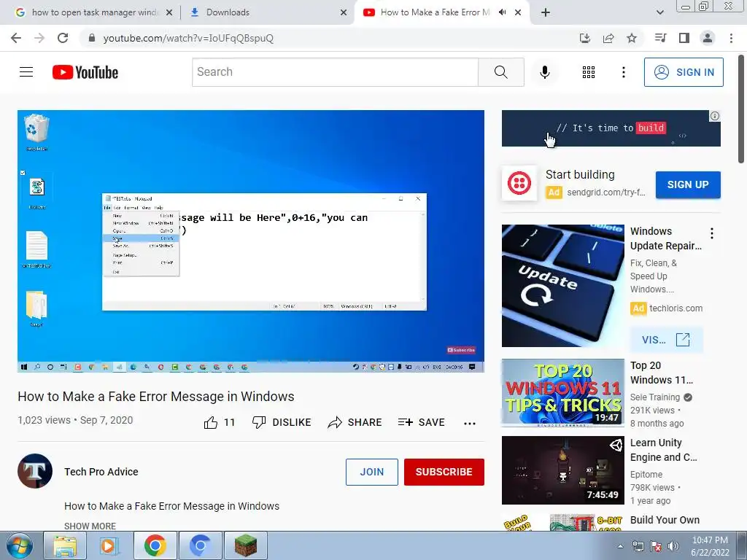
Task: Open Windows Explorer from taskbar
Action: (x=65, y=545)
